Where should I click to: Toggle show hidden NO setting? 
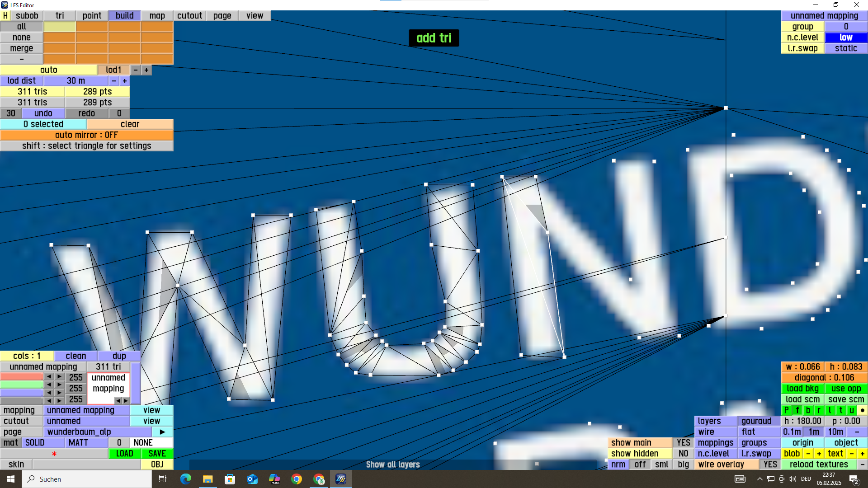tap(683, 454)
